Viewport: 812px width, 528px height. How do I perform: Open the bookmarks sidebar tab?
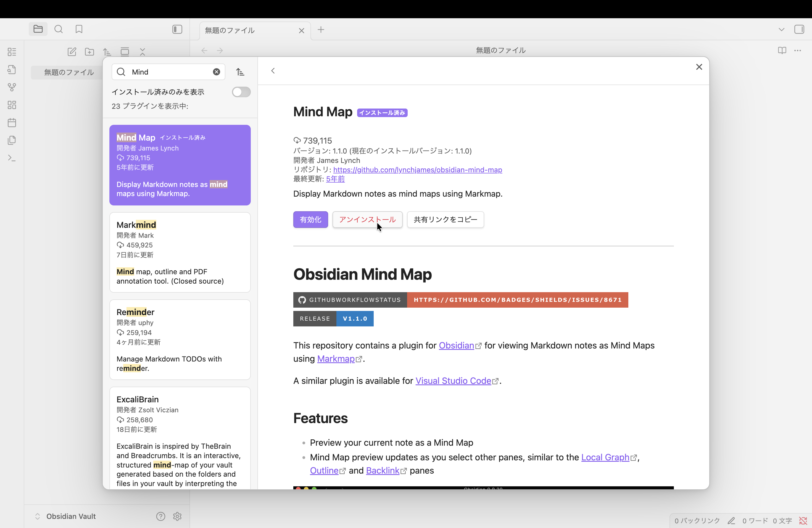[x=79, y=29]
